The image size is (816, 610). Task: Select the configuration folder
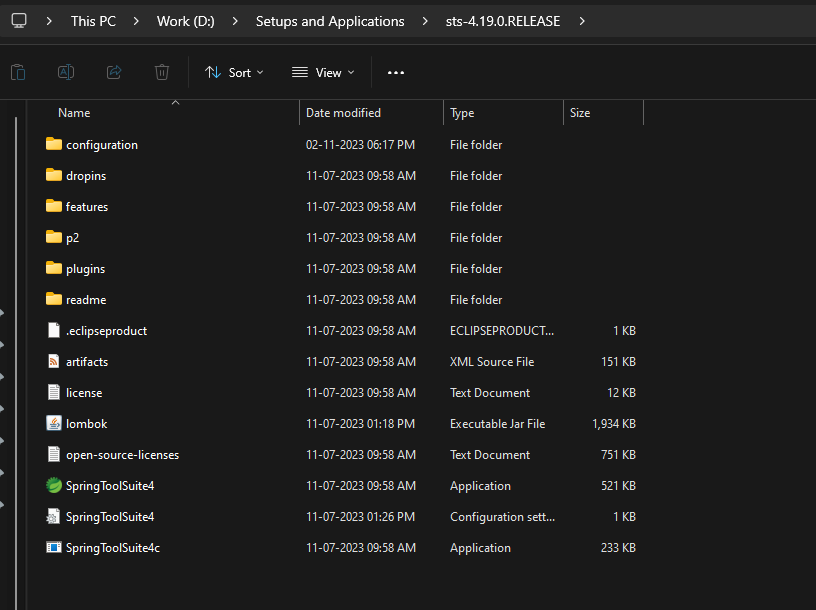click(101, 145)
